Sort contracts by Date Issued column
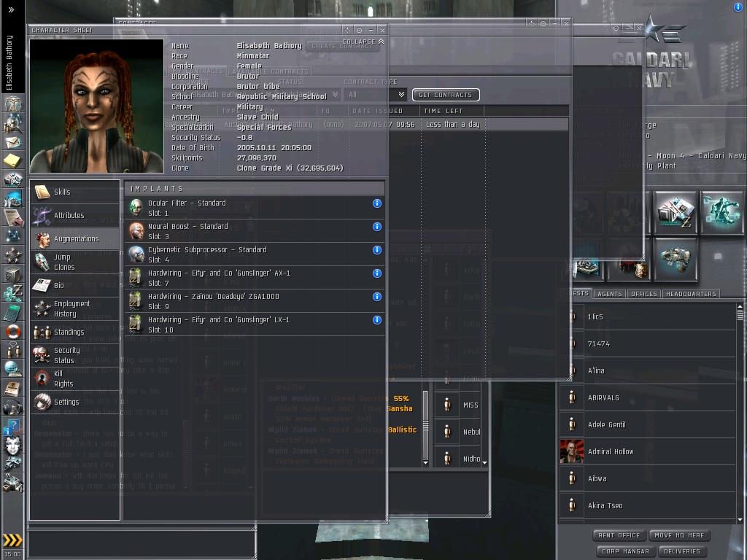 [x=384, y=111]
